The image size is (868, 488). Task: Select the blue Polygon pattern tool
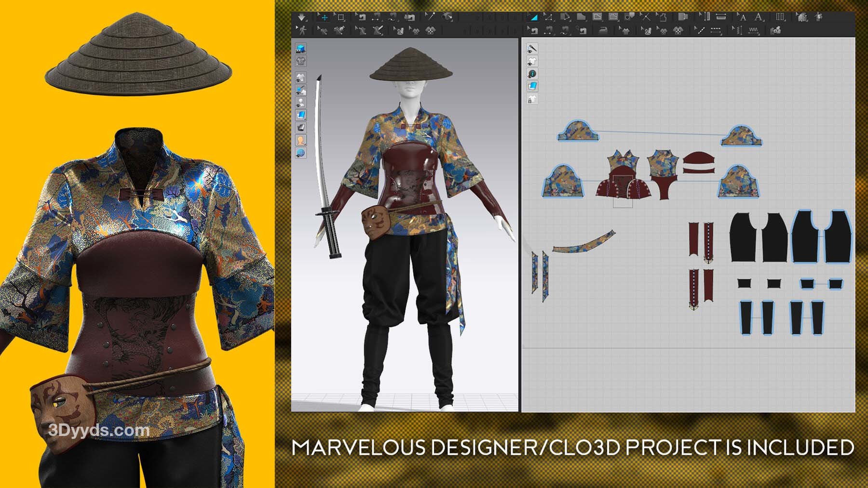[534, 17]
